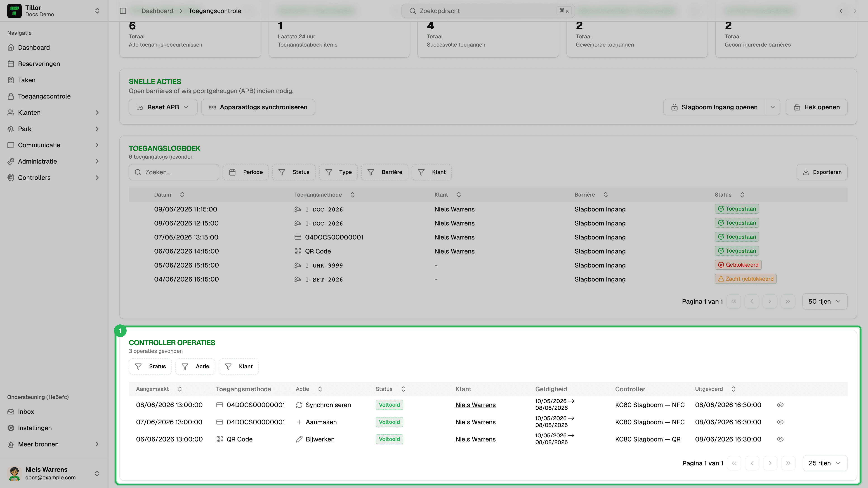Open the Tillor Docs Demo workspace switcher
The width and height of the screenshot is (868, 488).
coord(54,11)
